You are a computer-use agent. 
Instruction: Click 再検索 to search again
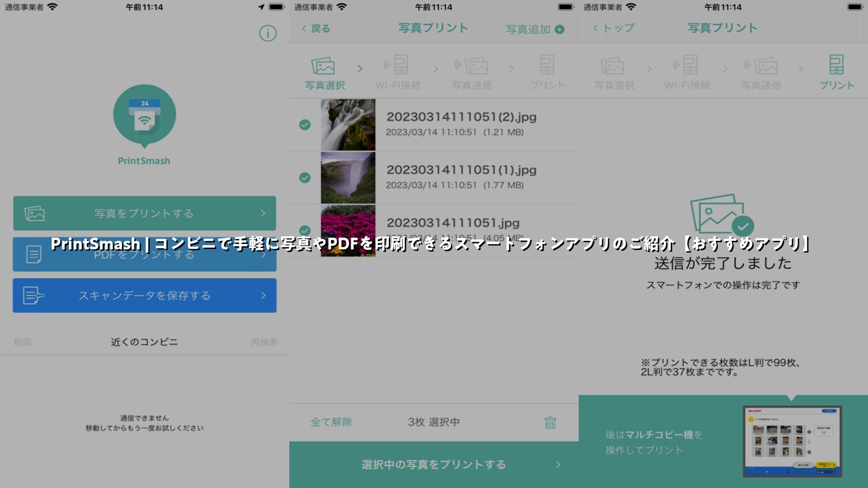(x=264, y=342)
